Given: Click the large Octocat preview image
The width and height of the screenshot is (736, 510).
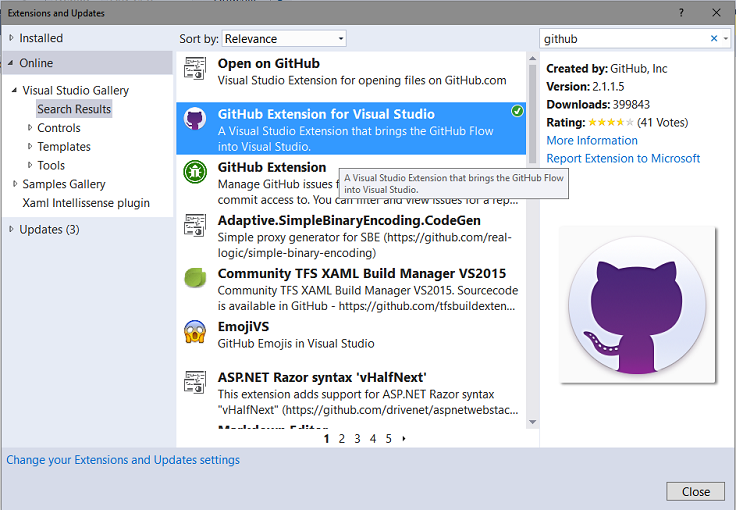Looking at the screenshot, I should (637, 305).
